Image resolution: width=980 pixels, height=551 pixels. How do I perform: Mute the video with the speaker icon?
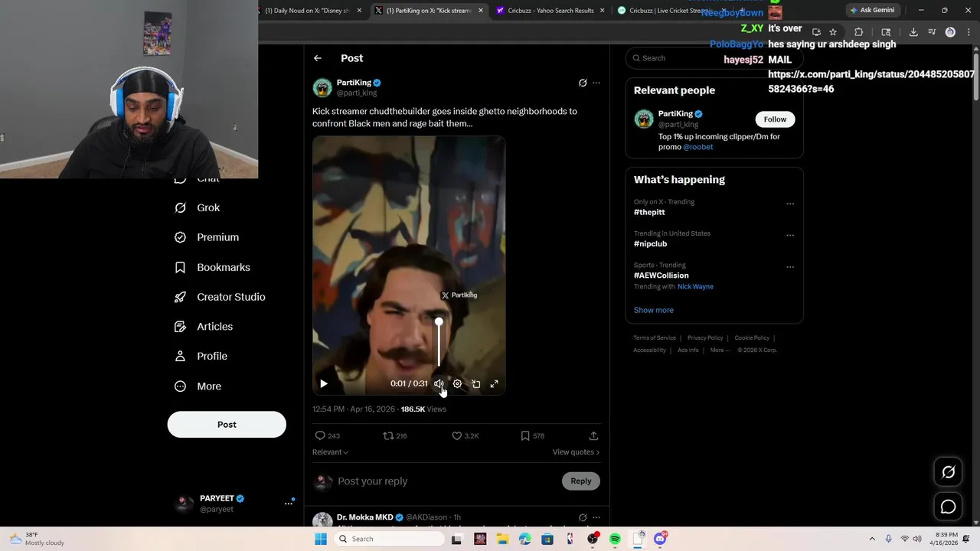(x=439, y=383)
